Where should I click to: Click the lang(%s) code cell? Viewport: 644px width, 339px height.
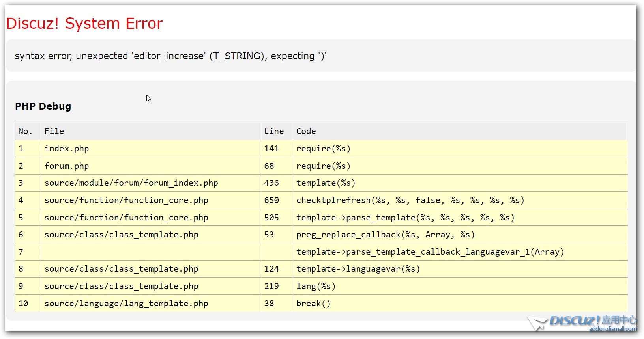point(460,286)
